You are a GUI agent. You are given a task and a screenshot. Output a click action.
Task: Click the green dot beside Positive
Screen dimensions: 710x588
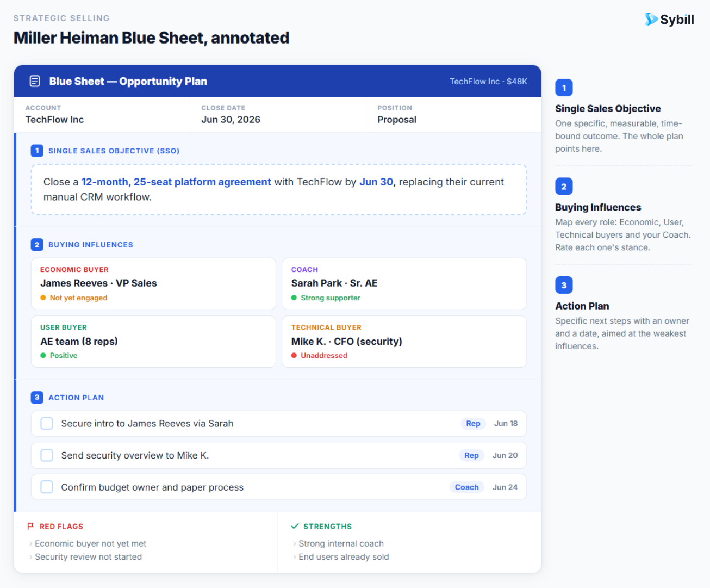point(43,355)
